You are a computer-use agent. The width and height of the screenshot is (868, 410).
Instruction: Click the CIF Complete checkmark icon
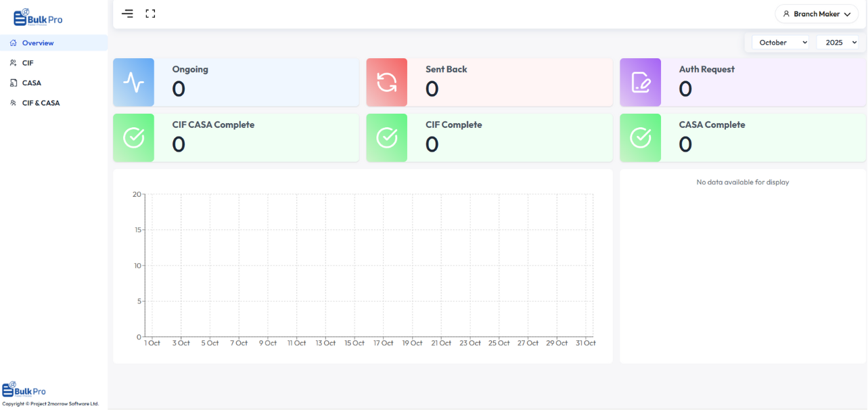[x=387, y=138]
